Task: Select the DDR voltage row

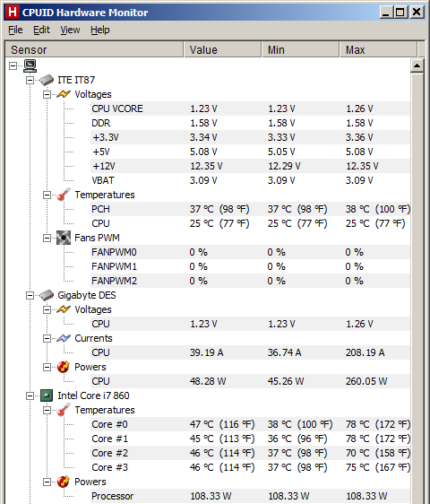Action: coord(250,123)
